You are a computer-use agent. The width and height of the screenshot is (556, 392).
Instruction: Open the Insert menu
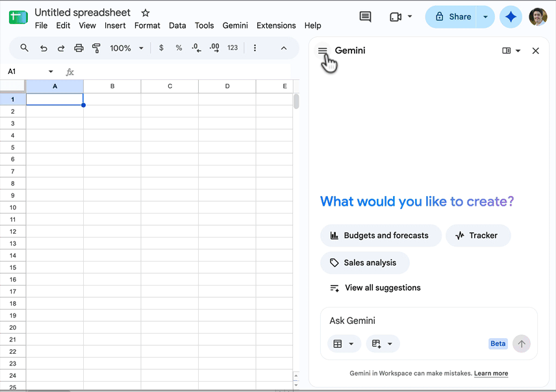[x=115, y=25]
